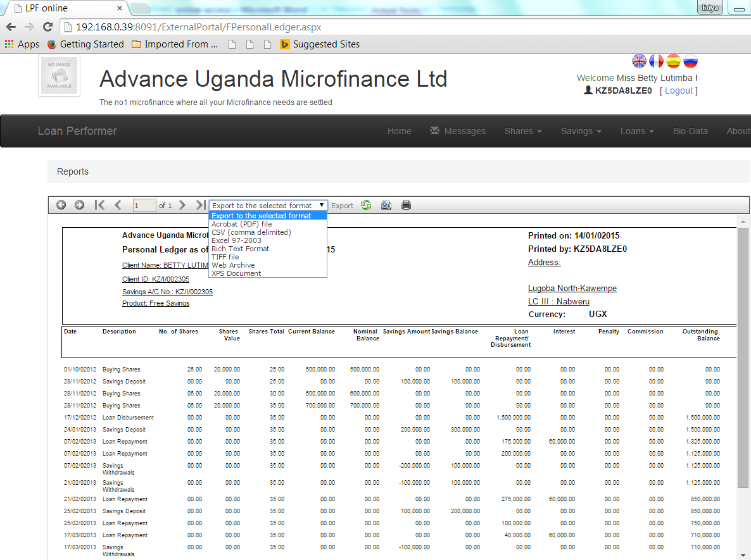751x560 pixels.
Task: Click the Product: Free Savings text
Action: (x=156, y=303)
